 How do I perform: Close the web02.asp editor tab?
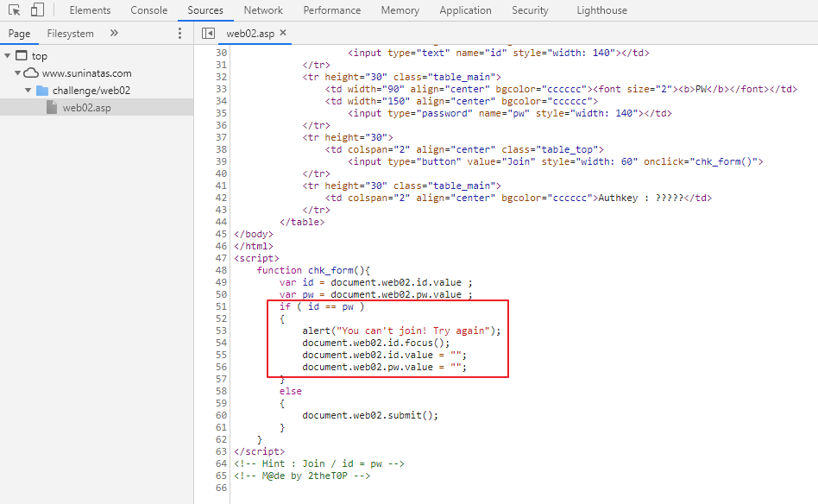coord(283,32)
